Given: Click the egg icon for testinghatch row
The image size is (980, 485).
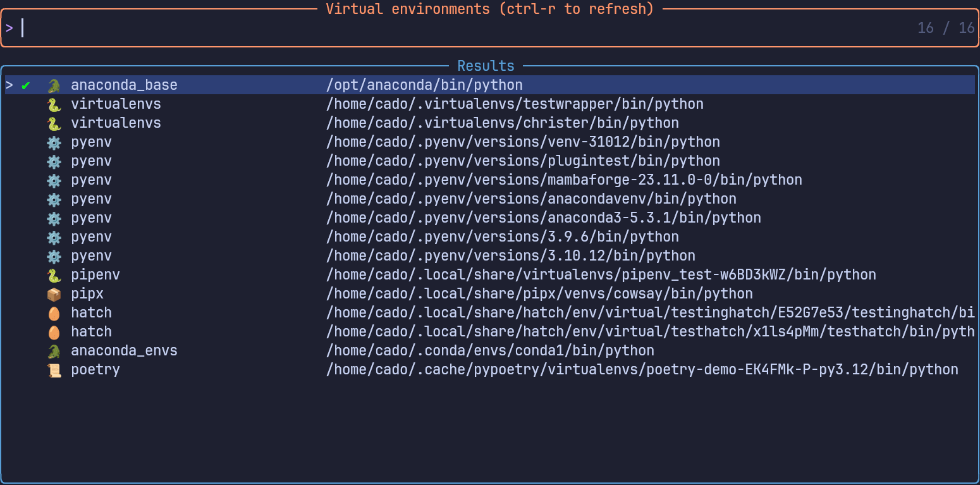Looking at the screenshot, I should pyautogui.click(x=54, y=313).
